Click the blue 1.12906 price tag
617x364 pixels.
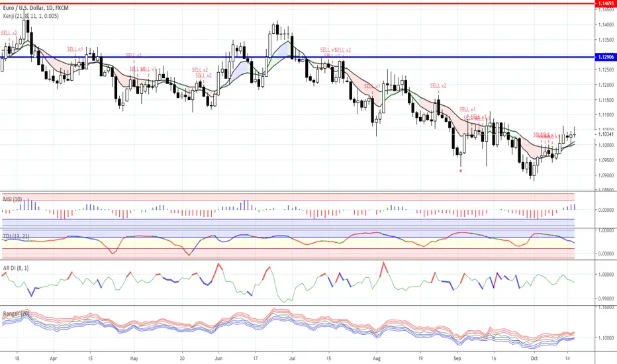606,57
